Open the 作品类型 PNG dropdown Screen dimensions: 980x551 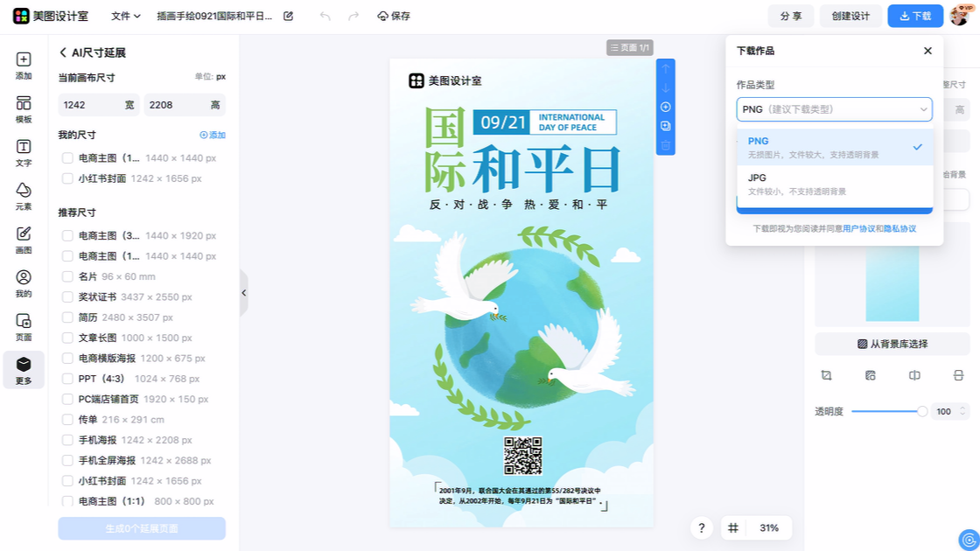[834, 109]
